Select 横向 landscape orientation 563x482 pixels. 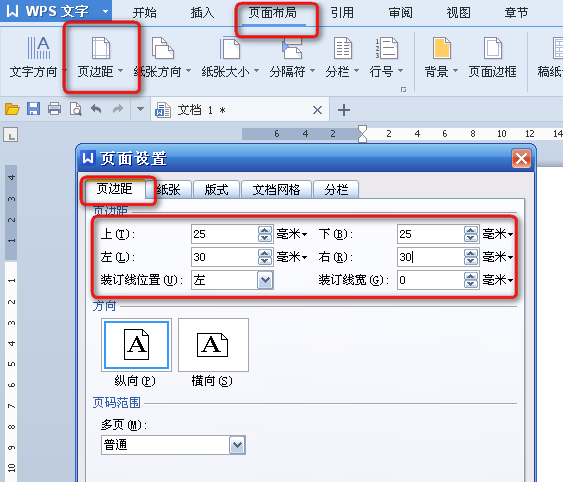pyautogui.click(x=213, y=345)
